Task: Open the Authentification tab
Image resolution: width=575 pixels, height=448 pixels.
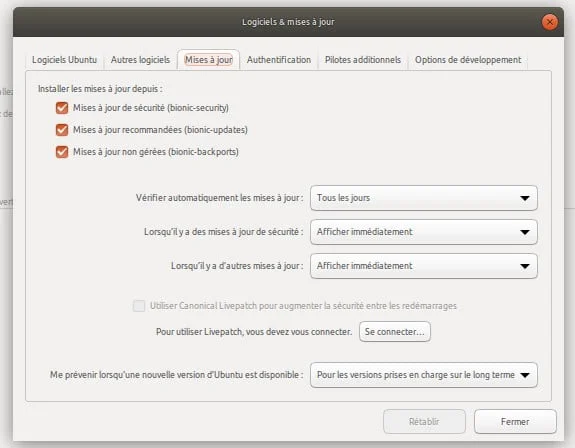Action: [279, 60]
